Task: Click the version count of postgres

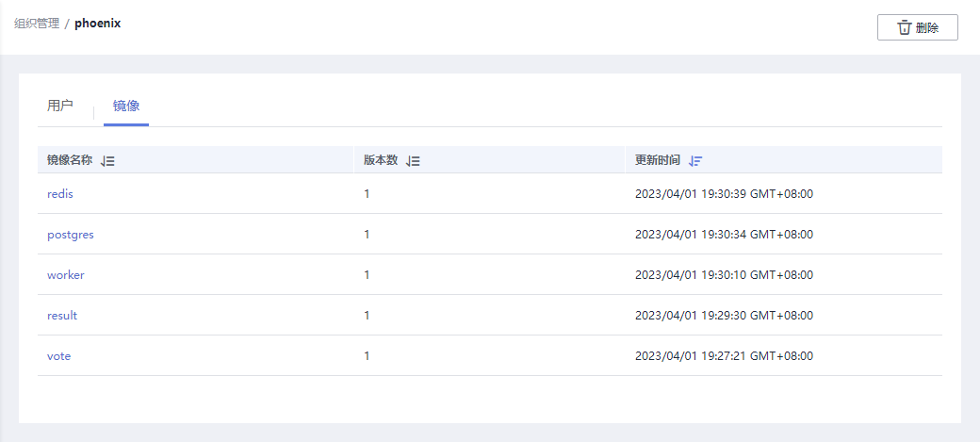Action: 367,235
